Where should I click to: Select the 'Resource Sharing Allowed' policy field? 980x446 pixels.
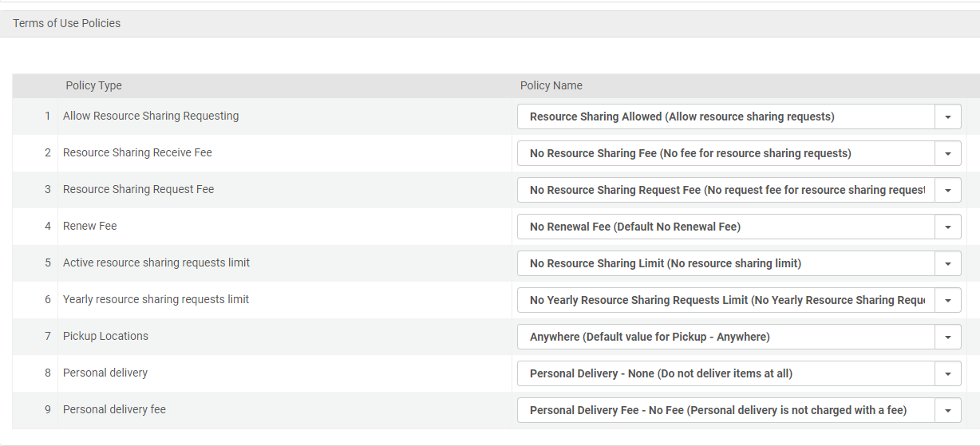tap(725, 116)
